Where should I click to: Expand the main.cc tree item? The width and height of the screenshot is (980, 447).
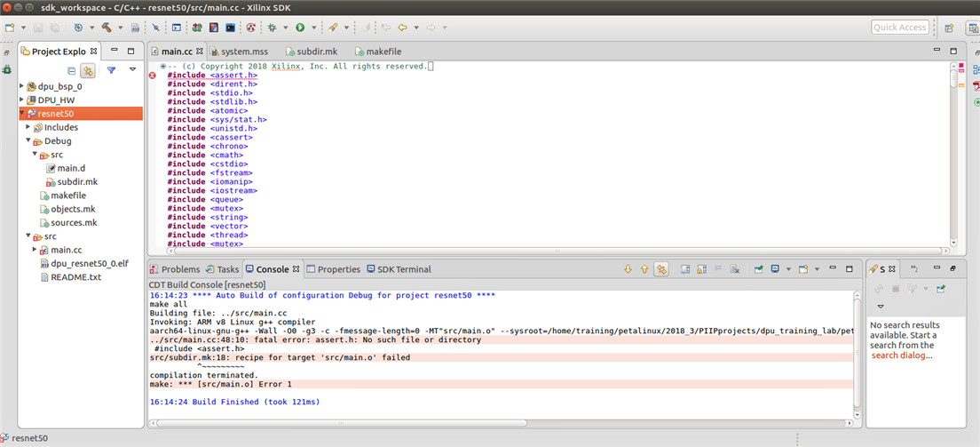coord(35,250)
